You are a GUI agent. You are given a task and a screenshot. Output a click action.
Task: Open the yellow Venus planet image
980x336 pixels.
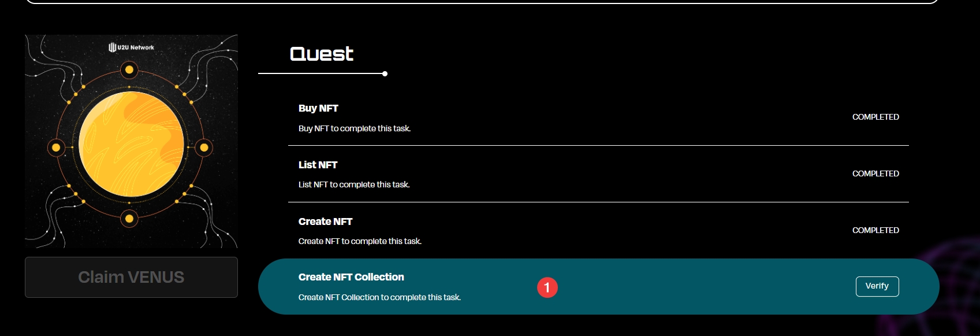131,144
